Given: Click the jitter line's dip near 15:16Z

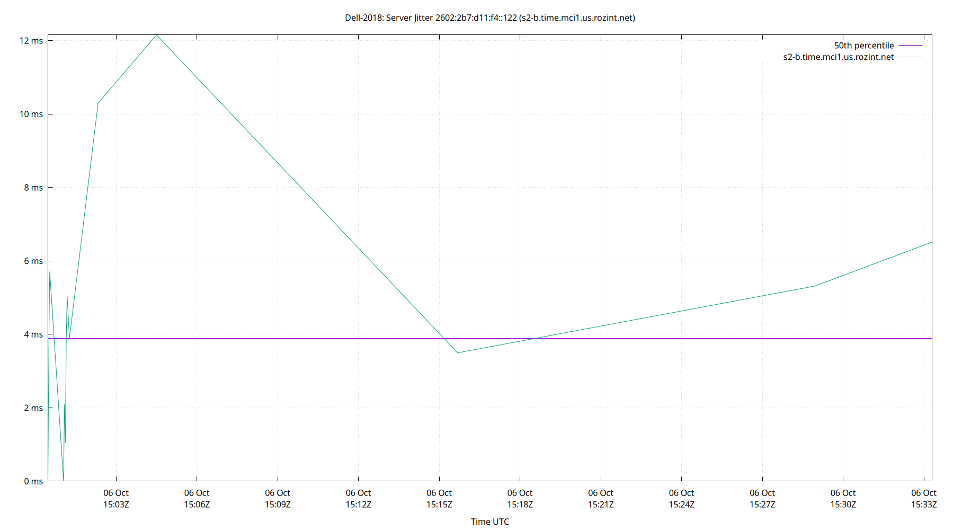Looking at the screenshot, I should click(x=459, y=351).
